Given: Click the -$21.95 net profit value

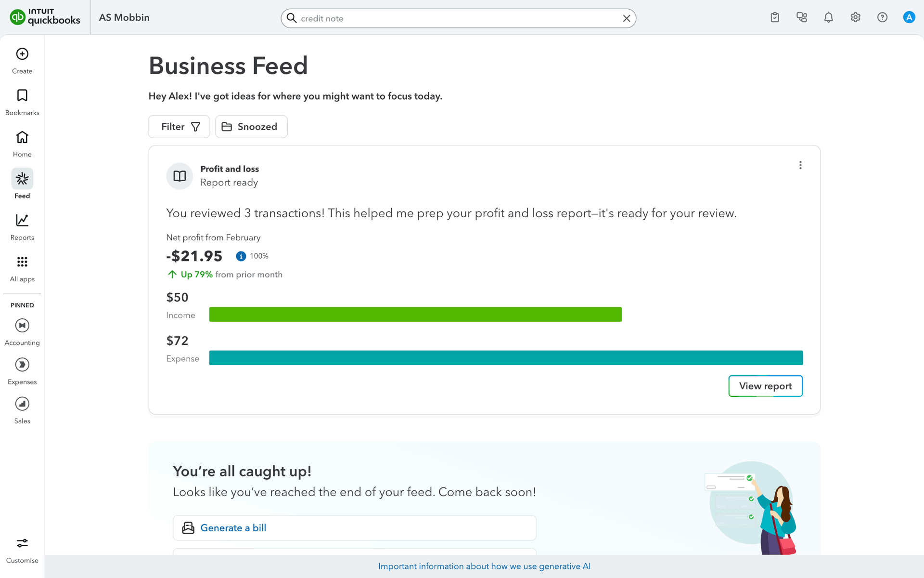Looking at the screenshot, I should coord(194,256).
